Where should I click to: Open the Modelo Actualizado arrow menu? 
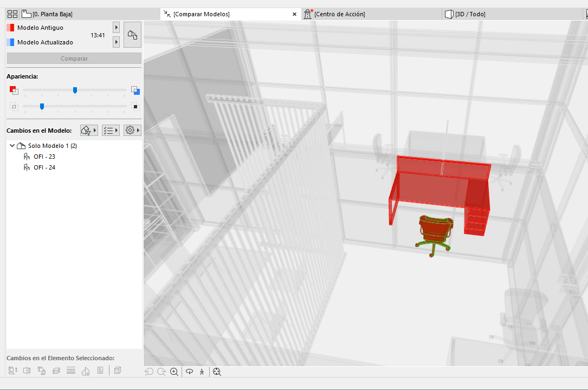click(x=117, y=42)
